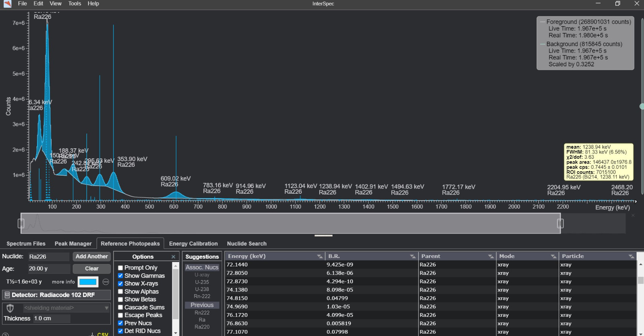Click the Add Another button

(92, 256)
